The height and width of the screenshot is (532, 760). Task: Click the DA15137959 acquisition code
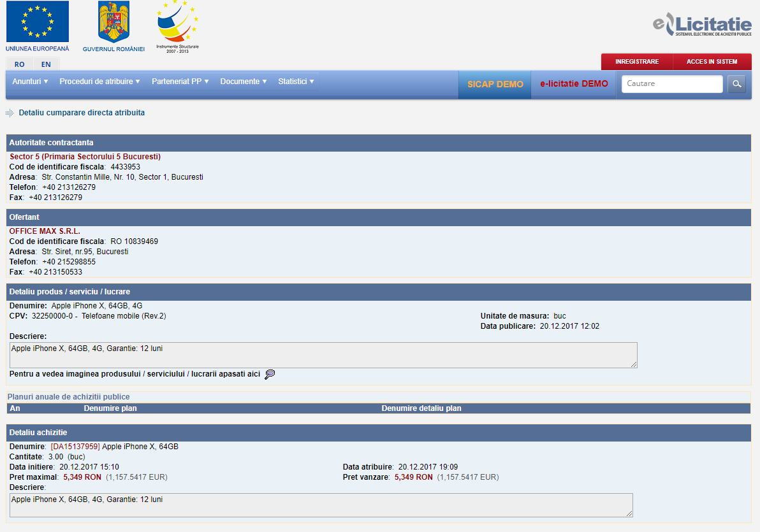point(75,447)
